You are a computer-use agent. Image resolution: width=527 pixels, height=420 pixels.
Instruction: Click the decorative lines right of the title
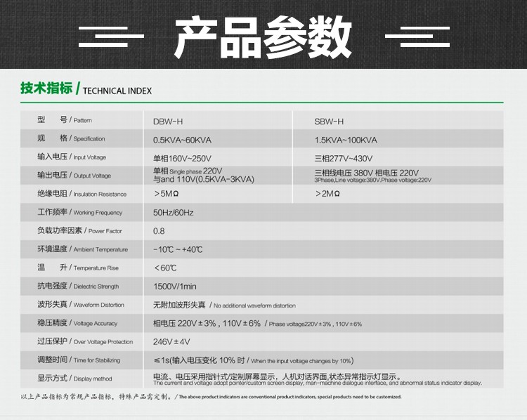[x=417, y=37]
